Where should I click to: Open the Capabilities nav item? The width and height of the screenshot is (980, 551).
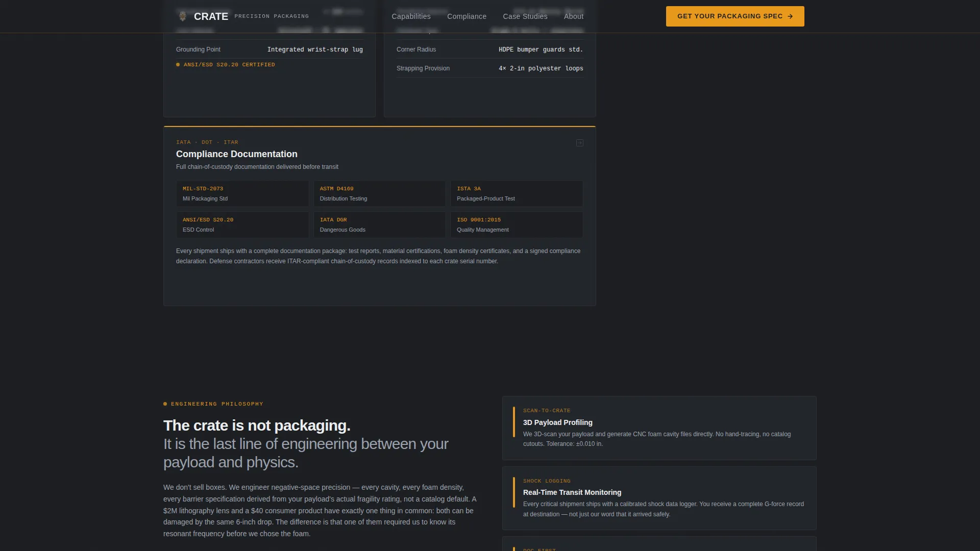[411, 16]
